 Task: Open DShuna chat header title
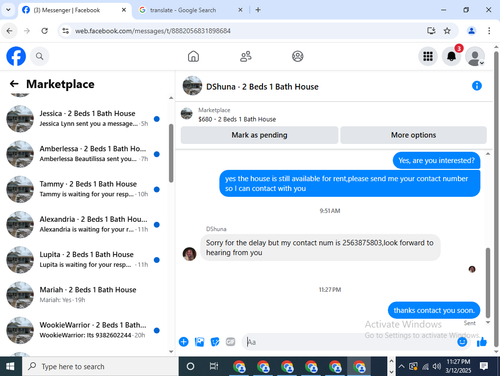coord(262,87)
